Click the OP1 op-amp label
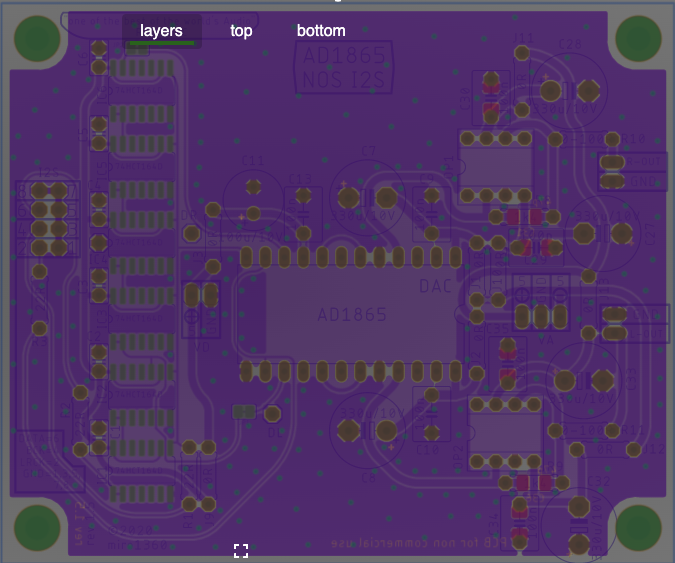This screenshot has height=563, width=675. (449, 167)
